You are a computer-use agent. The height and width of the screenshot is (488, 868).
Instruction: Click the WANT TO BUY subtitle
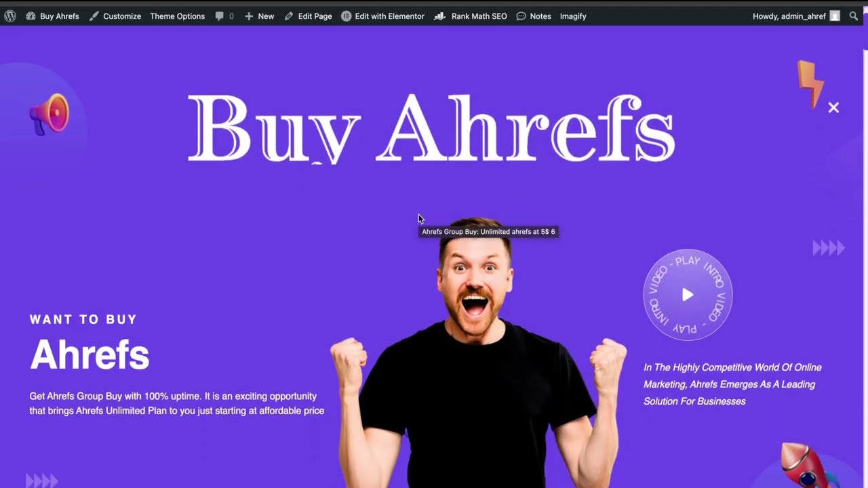83,319
